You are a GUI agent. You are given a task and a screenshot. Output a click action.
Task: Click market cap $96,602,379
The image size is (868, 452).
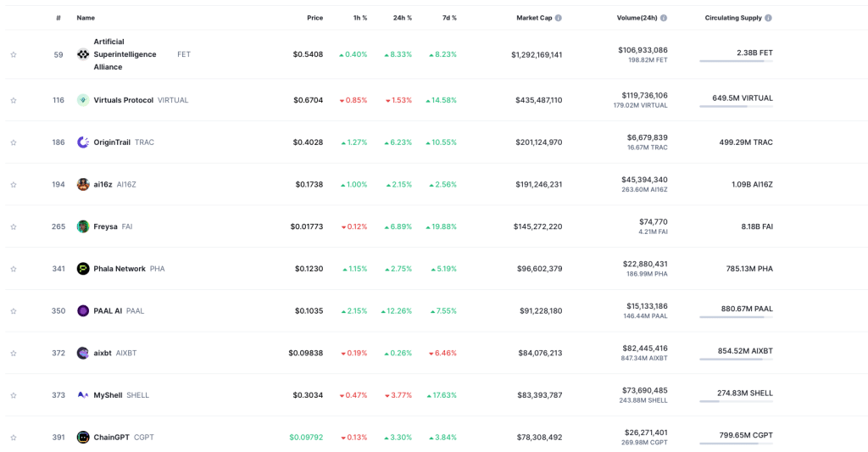coord(540,269)
